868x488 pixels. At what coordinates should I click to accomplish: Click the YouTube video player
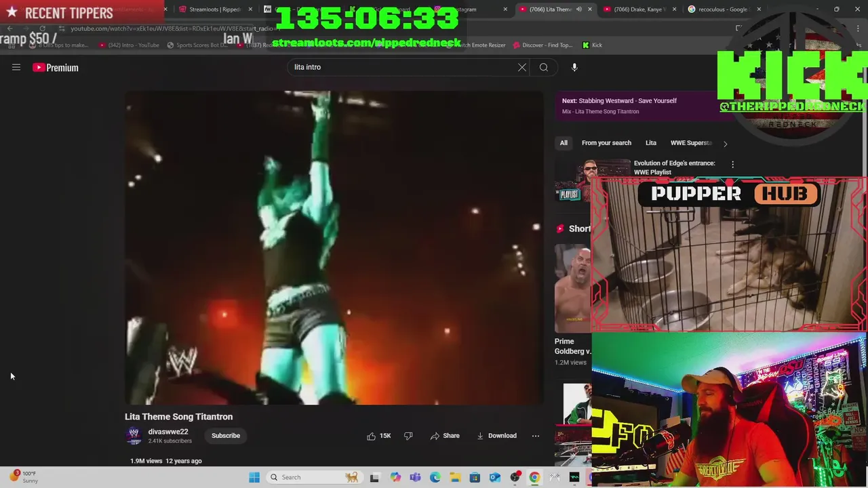click(x=334, y=247)
